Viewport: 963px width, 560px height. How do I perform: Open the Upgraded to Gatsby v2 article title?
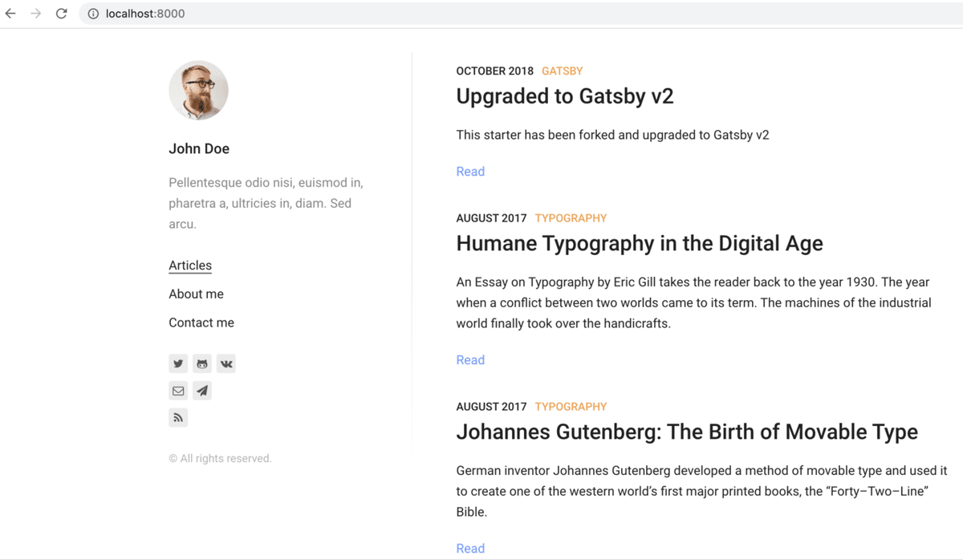pyautogui.click(x=564, y=96)
